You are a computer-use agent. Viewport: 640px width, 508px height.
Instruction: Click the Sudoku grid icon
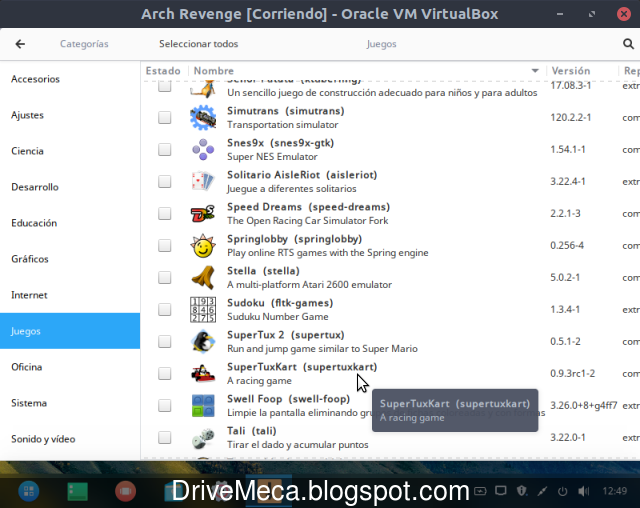[x=203, y=309]
